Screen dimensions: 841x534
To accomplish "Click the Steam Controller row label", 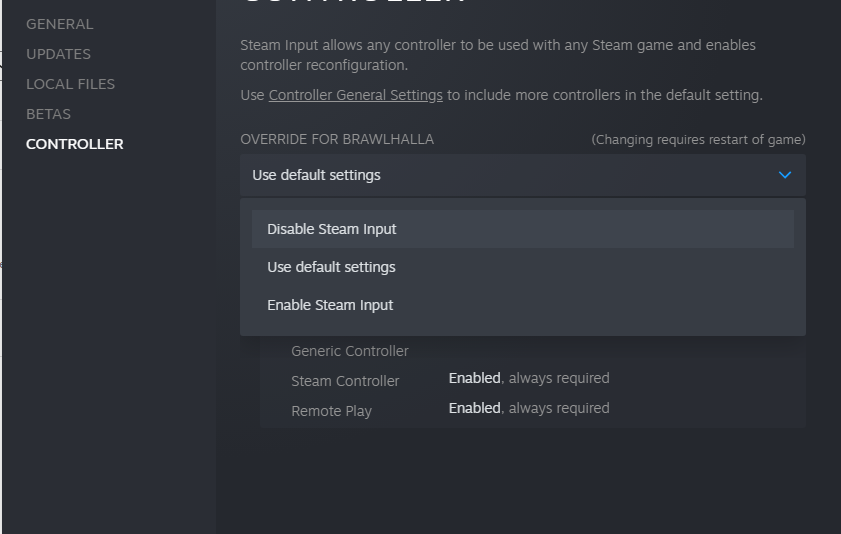I will point(345,381).
